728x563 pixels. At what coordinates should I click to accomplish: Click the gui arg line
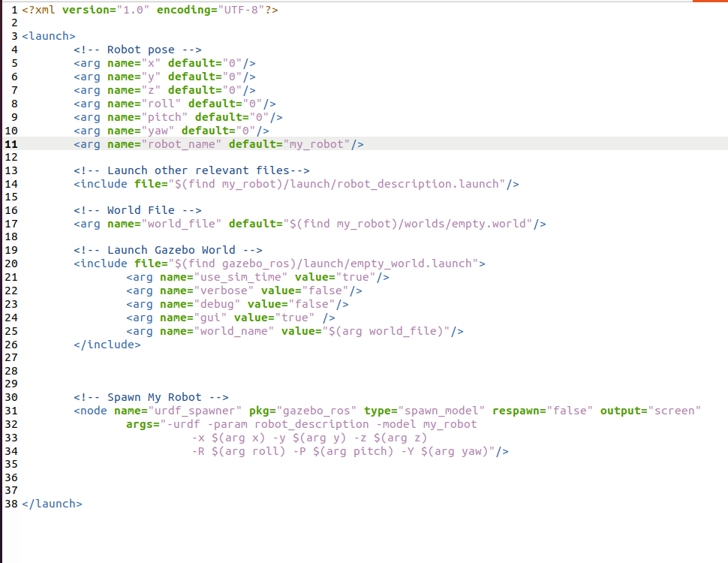point(230,318)
